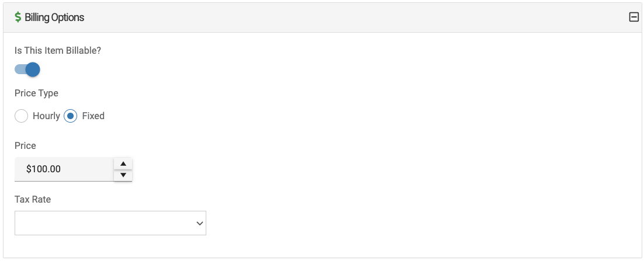Click the Tax Rate dropdown chevron arrow
Image resolution: width=644 pixels, height=261 pixels.
(x=199, y=223)
